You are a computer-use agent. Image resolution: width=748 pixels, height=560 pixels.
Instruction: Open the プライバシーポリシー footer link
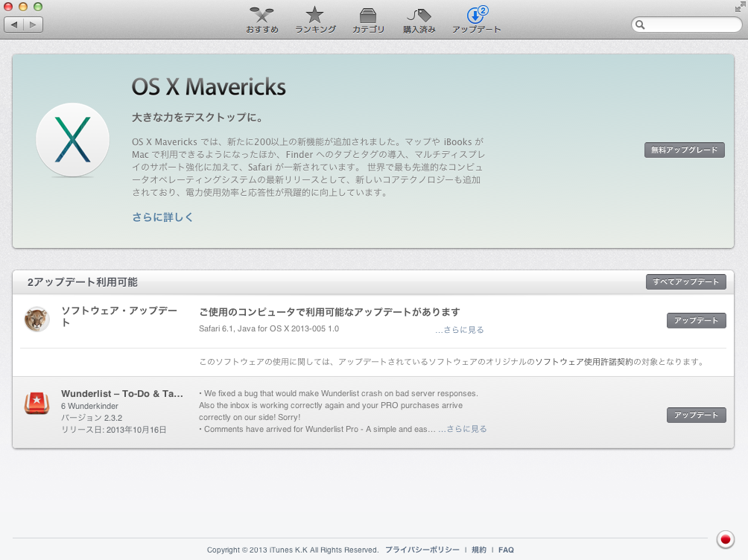422,550
